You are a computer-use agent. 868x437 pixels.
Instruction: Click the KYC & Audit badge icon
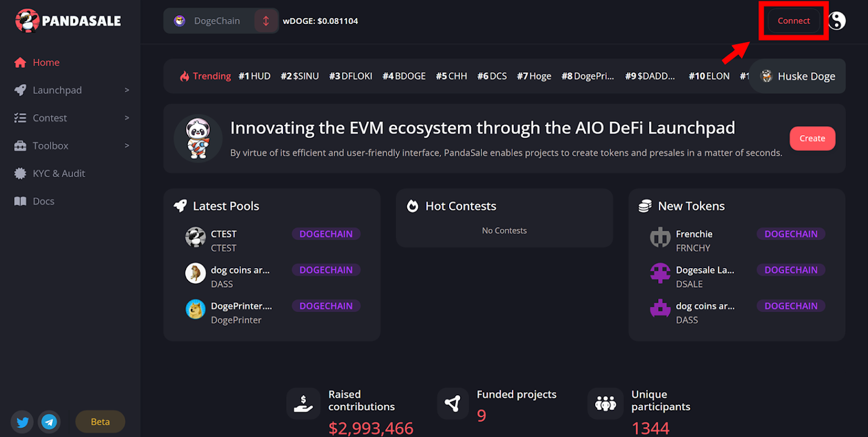coord(20,173)
